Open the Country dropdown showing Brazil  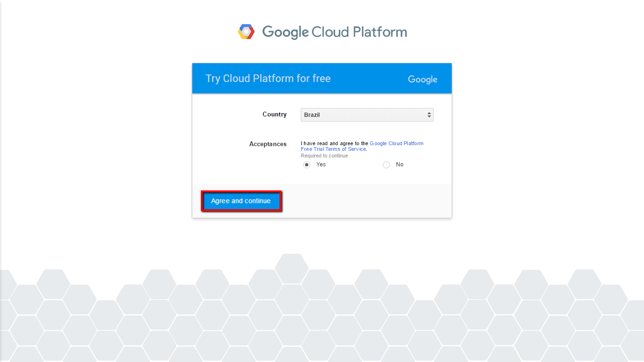363,115
